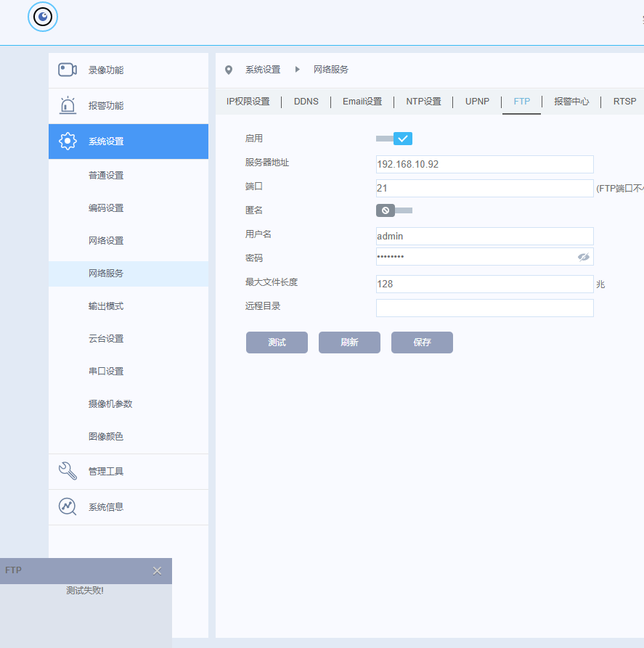This screenshot has height=648, width=644.
Task: Disable the 启用 FTP toggle switch
Action: 394,139
